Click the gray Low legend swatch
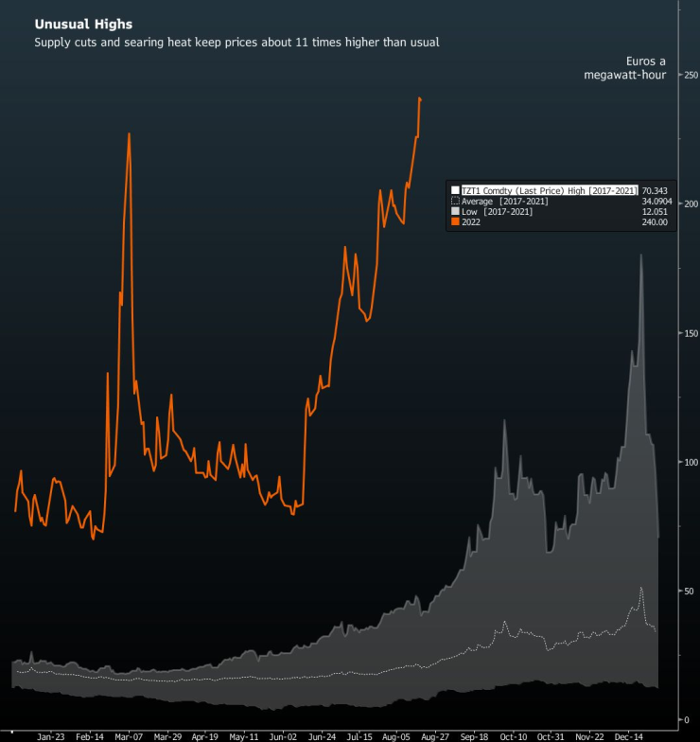 pyautogui.click(x=455, y=212)
